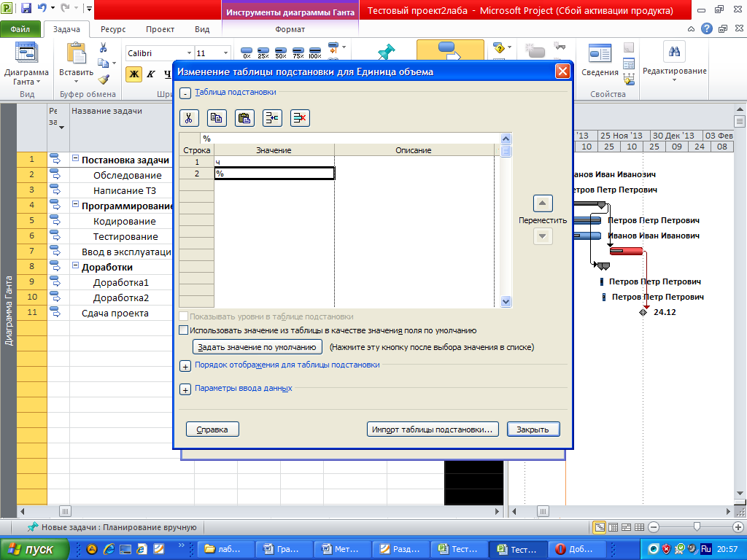Open the Calibri font name dropdown
This screenshot has height=560, width=747.
189,52
